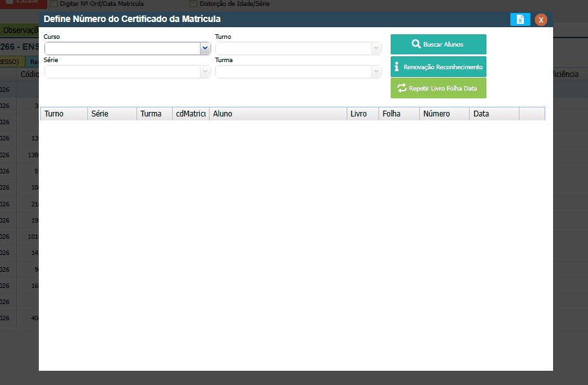Image resolution: width=588 pixels, height=385 pixels.
Task: Select the cdMatrícula column header
Action: point(190,114)
